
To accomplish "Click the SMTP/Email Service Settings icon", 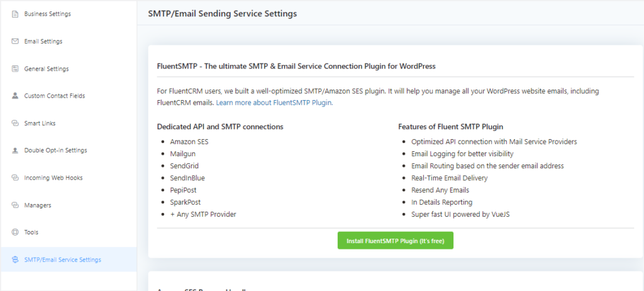I will tap(15, 260).
